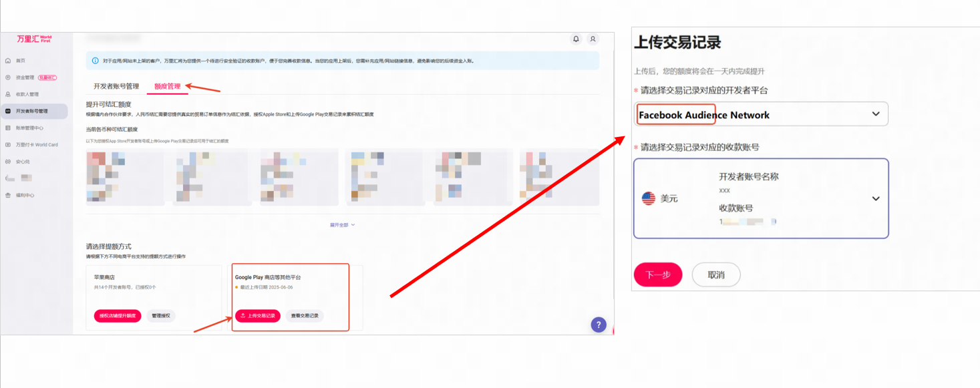The image size is (980, 388).
Task: Click the 万里汇 WorldFirst logo
Action: (34, 39)
